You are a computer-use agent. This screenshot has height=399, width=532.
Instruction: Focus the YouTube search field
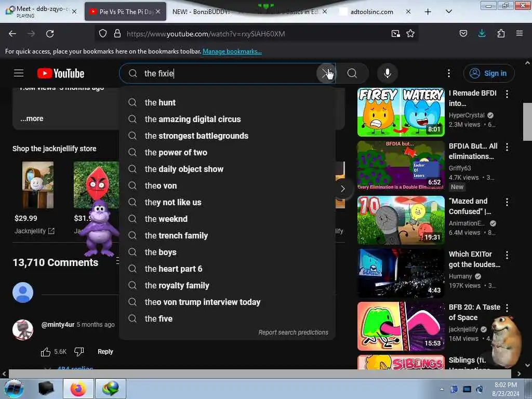(228, 73)
